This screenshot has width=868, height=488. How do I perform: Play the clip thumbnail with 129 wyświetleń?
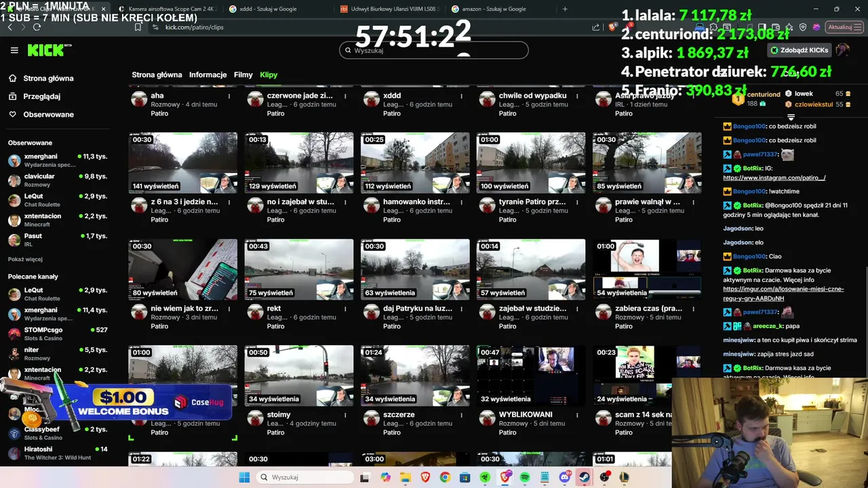[299, 163]
